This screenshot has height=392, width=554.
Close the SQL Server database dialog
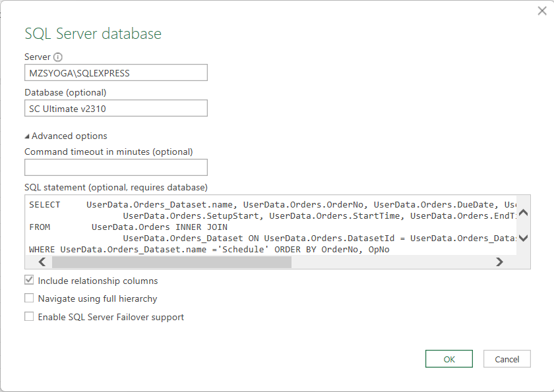pos(541,11)
